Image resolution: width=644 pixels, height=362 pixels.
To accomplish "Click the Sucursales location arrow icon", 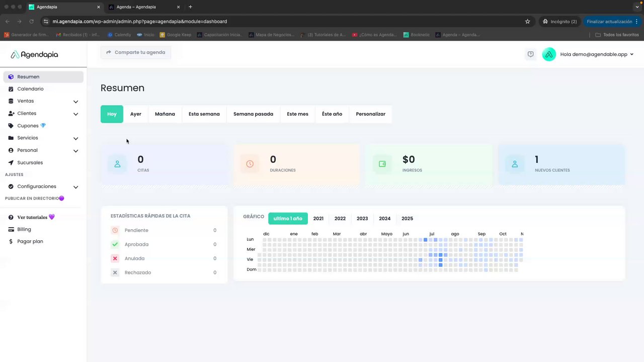I will pyautogui.click(x=11, y=163).
